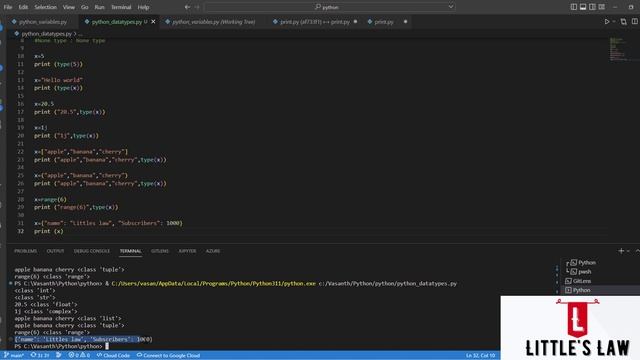This screenshot has height=360, width=640.
Task: Toggle secondary sidebar layout icon
Action: (x=592, y=7)
